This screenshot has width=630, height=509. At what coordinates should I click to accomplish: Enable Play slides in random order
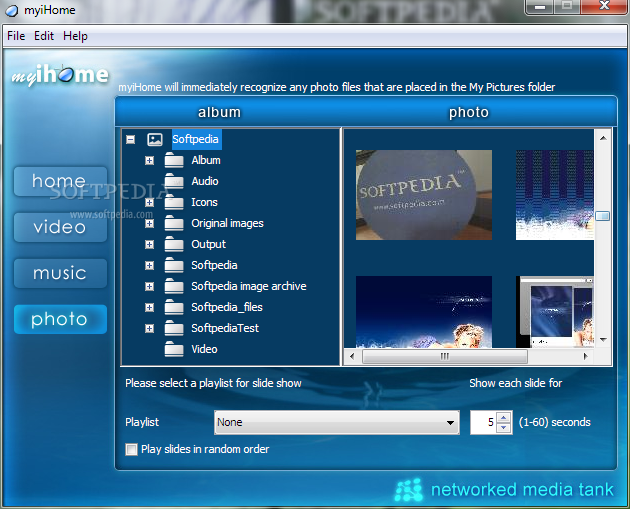click(x=131, y=449)
